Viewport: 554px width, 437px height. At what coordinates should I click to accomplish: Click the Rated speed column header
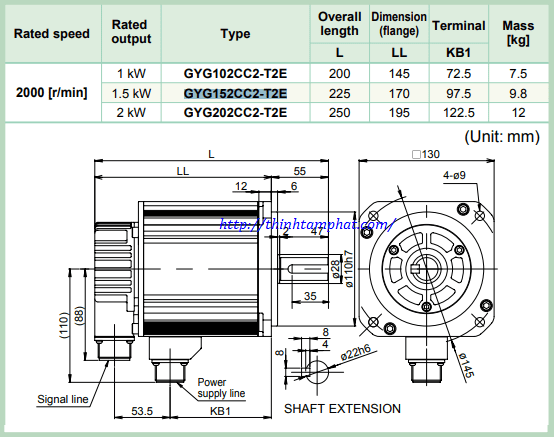point(52,34)
